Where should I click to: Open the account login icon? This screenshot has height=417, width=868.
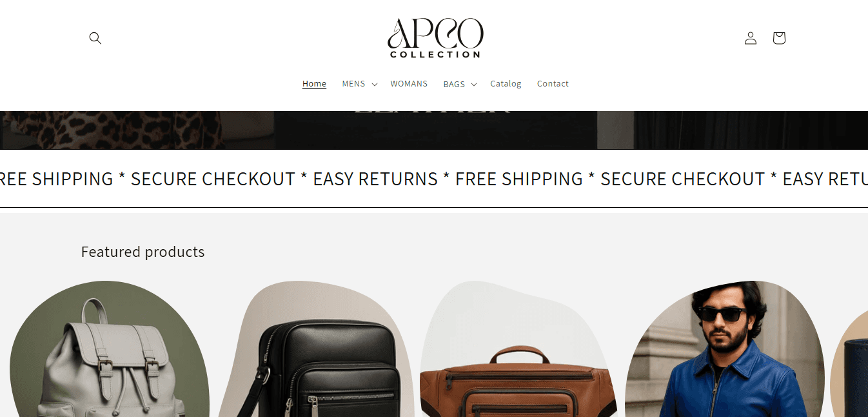point(751,38)
